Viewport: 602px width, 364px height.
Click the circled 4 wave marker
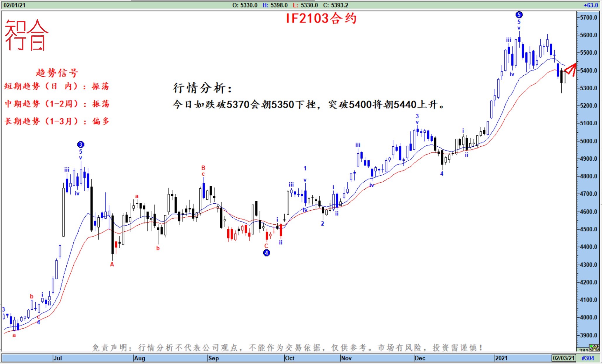267,253
